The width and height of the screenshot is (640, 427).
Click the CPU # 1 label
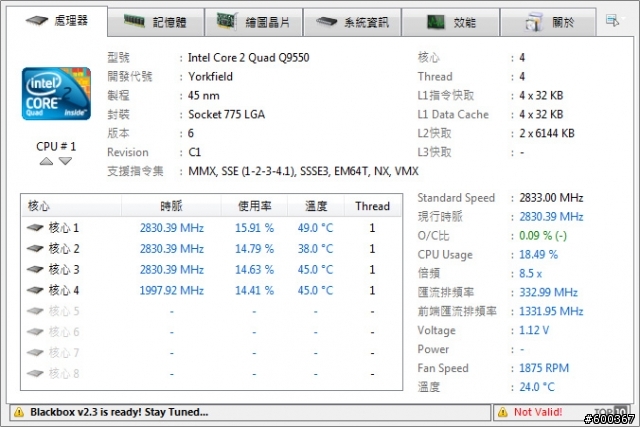[x=56, y=146]
